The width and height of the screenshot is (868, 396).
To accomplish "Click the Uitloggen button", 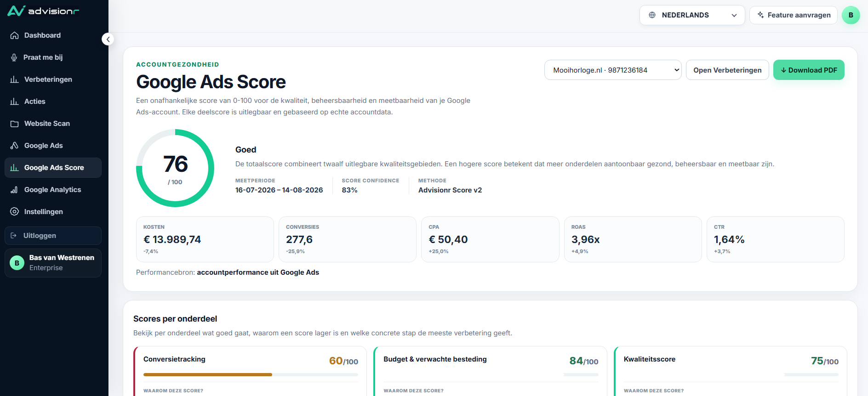I will [53, 236].
